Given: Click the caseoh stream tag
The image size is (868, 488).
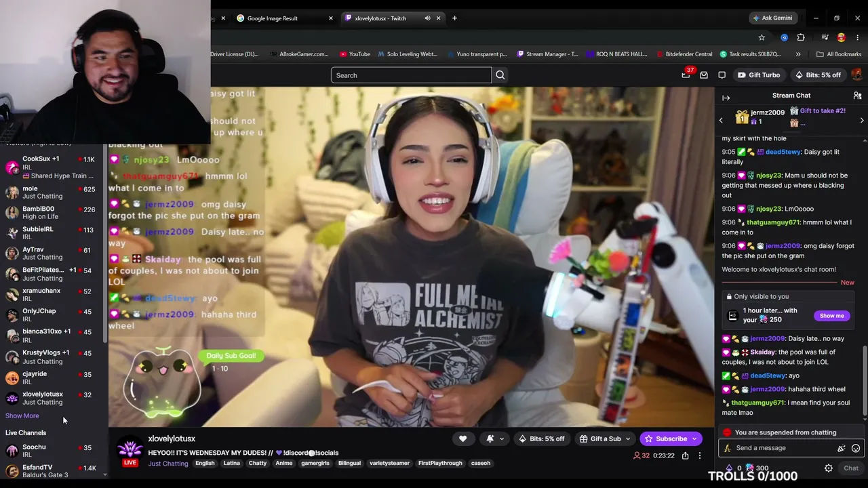Looking at the screenshot, I should click(481, 464).
